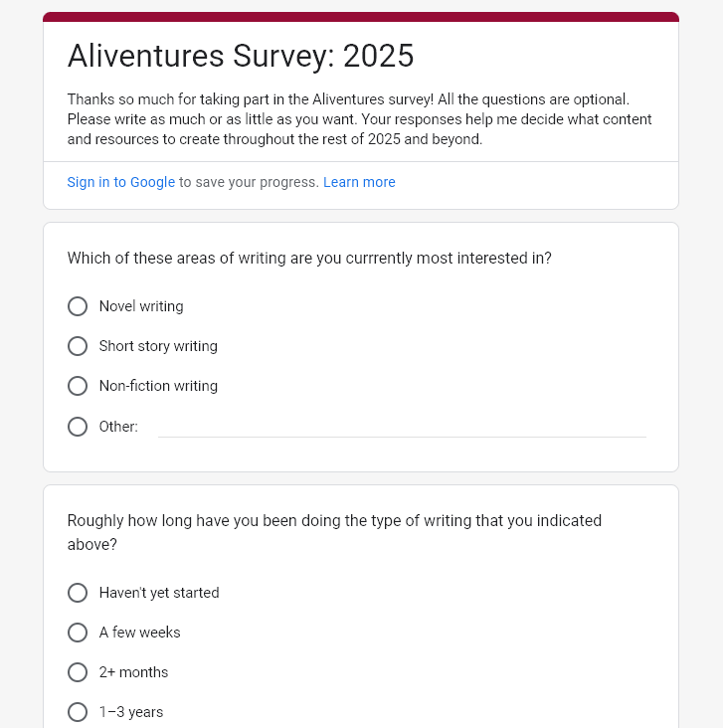The height and width of the screenshot is (728, 723).
Task: Pick the "2+ months" radio button
Action: [78, 672]
